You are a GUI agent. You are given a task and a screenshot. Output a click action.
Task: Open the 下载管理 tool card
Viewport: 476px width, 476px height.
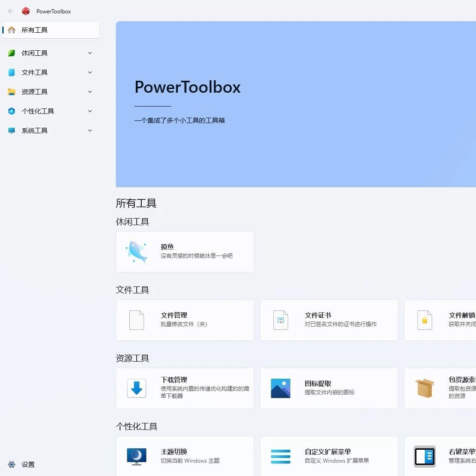tap(185, 388)
